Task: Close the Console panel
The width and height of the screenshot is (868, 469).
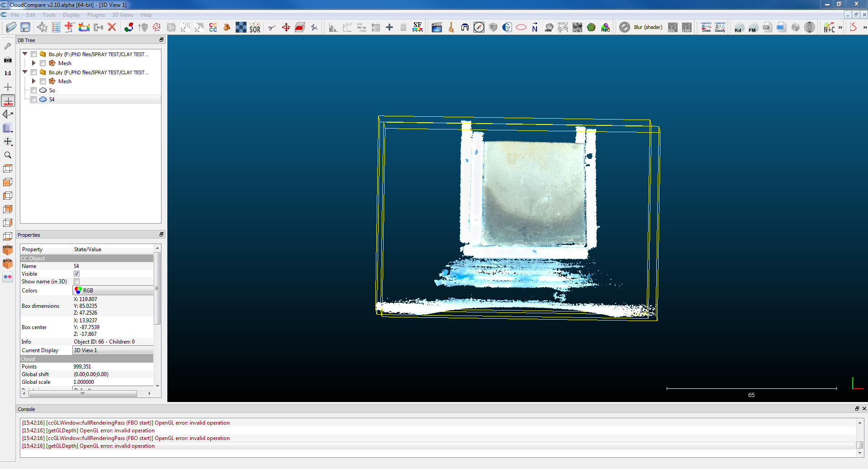Action: 864,408
